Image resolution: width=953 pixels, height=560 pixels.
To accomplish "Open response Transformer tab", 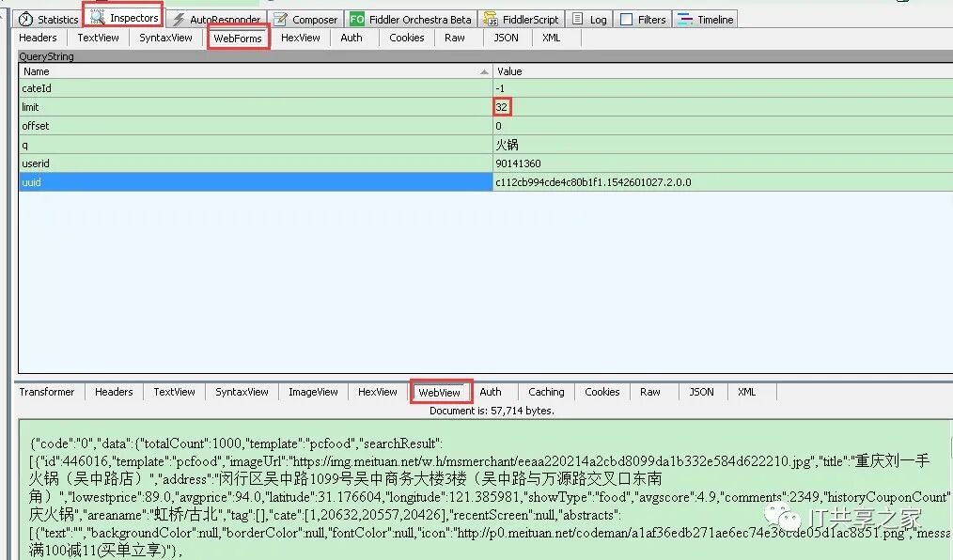I will [47, 392].
